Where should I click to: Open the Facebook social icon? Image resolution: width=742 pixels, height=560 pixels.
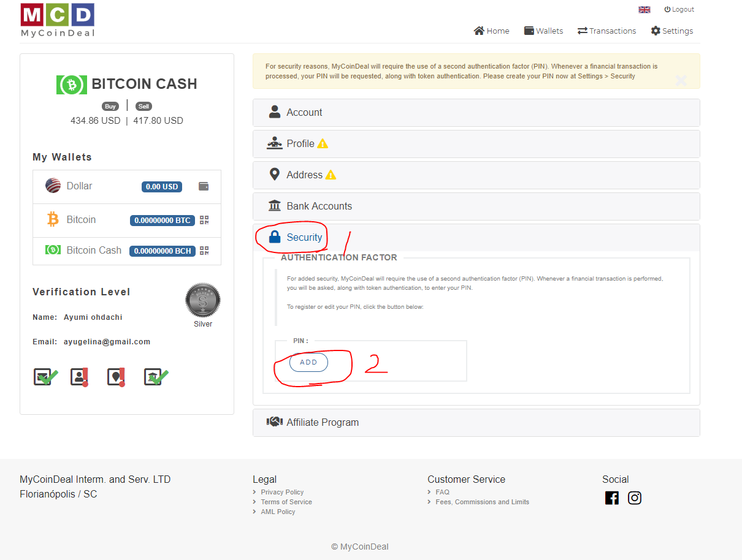[612, 498]
